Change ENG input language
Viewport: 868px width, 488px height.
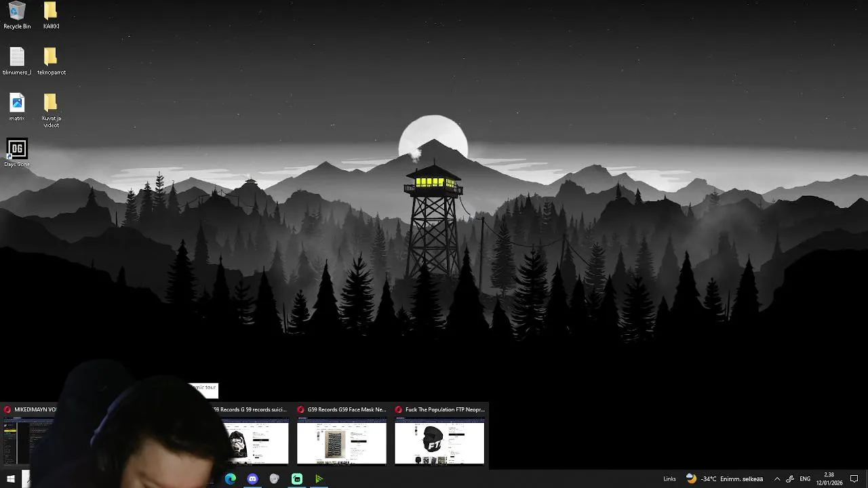pyautogui.click(x=805, y=479)
